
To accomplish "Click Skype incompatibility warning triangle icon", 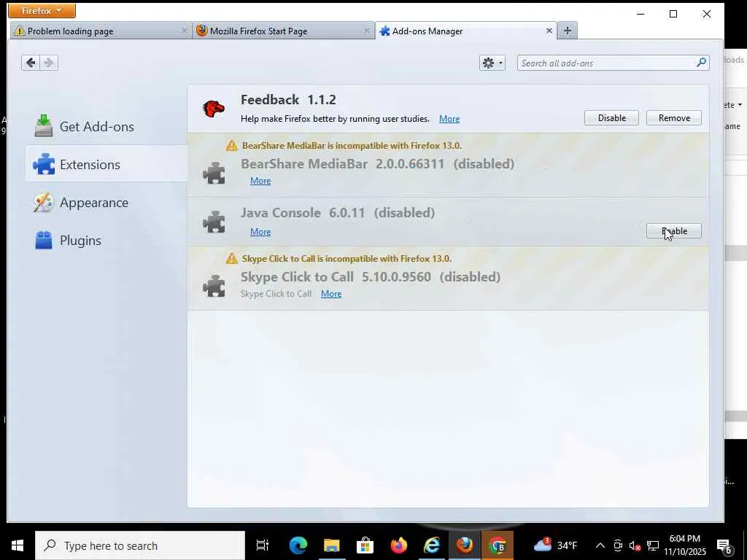I will (231, 258).
